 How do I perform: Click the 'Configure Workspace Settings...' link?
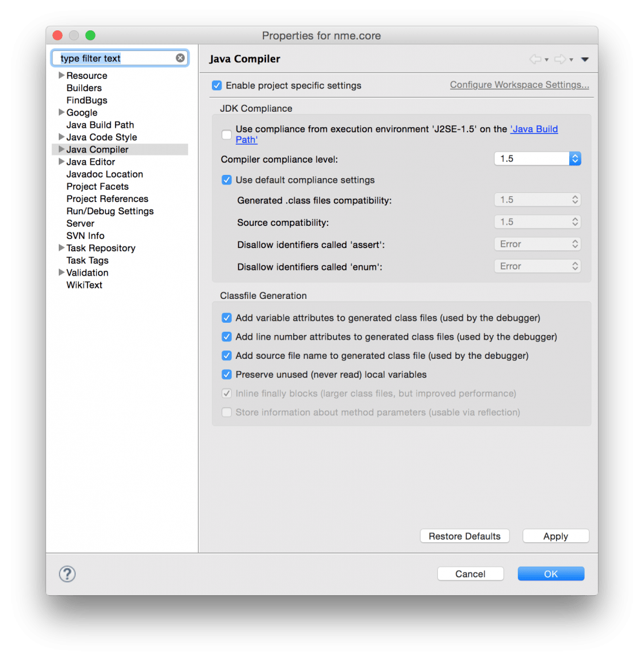[x=519, y=85]
